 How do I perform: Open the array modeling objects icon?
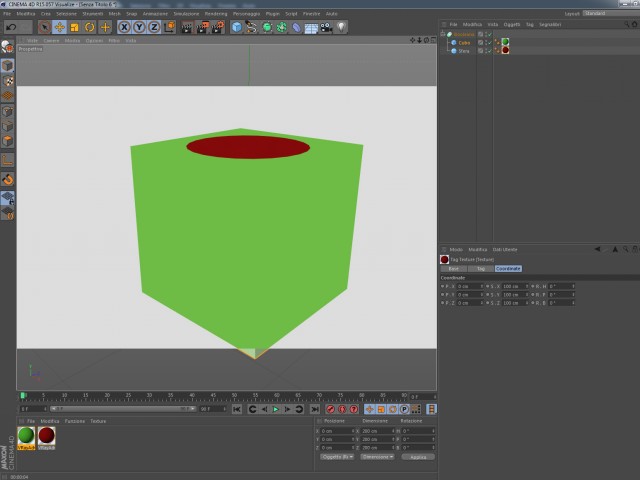[281, 27]
